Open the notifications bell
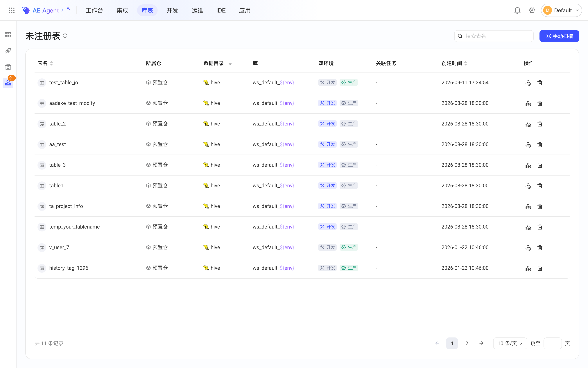This screenshot has height=368, width=588. click(517, 10)
